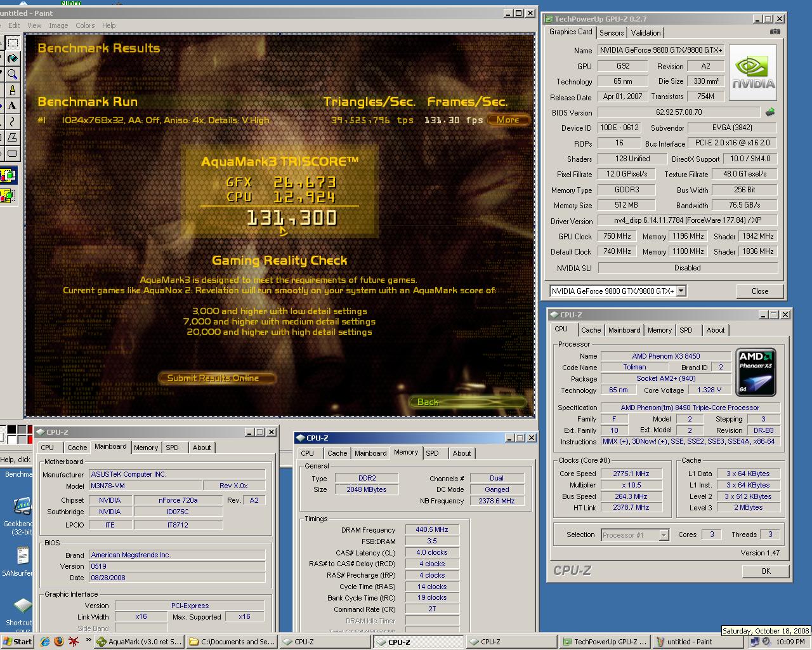This screenshot has height=650, width=812.
Task: Switch to TechPowerUp GPU-Z taskbar button
Action: coord(605,642)
